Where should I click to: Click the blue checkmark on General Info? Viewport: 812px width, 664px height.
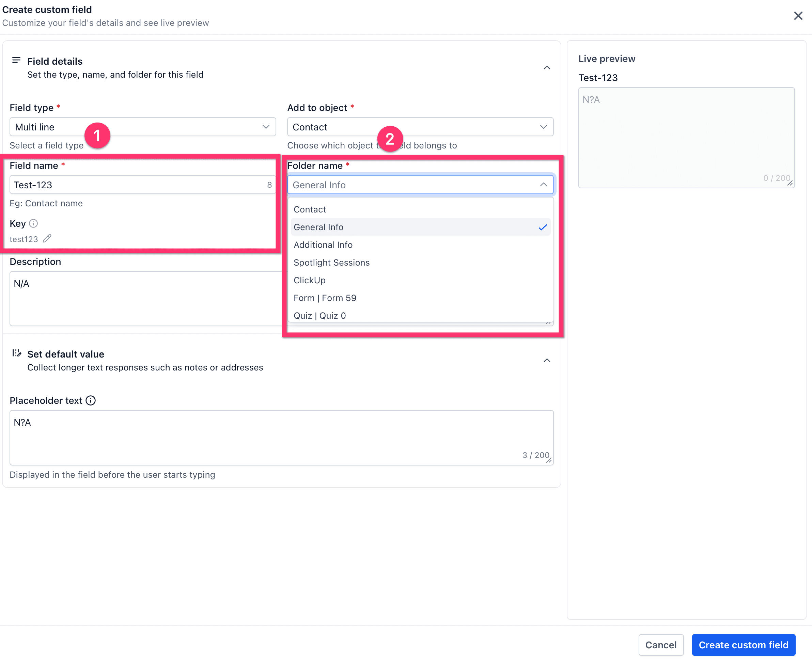pos(543,227)
